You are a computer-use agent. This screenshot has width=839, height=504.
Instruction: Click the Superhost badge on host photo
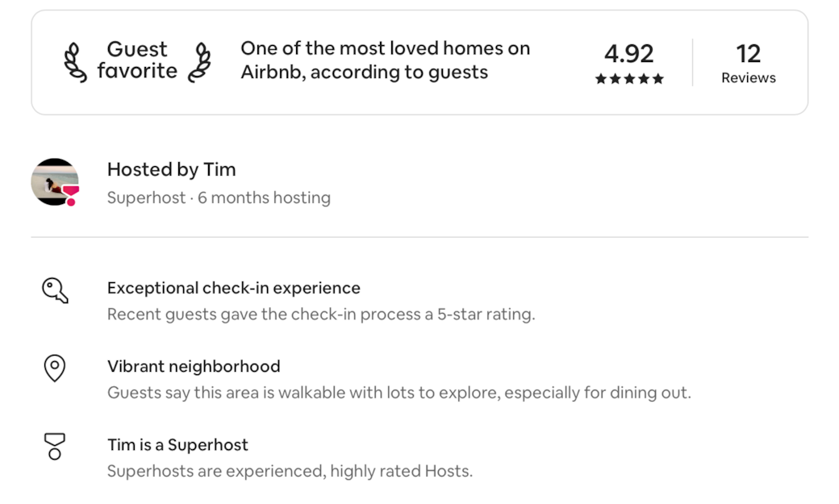(71, 194)
